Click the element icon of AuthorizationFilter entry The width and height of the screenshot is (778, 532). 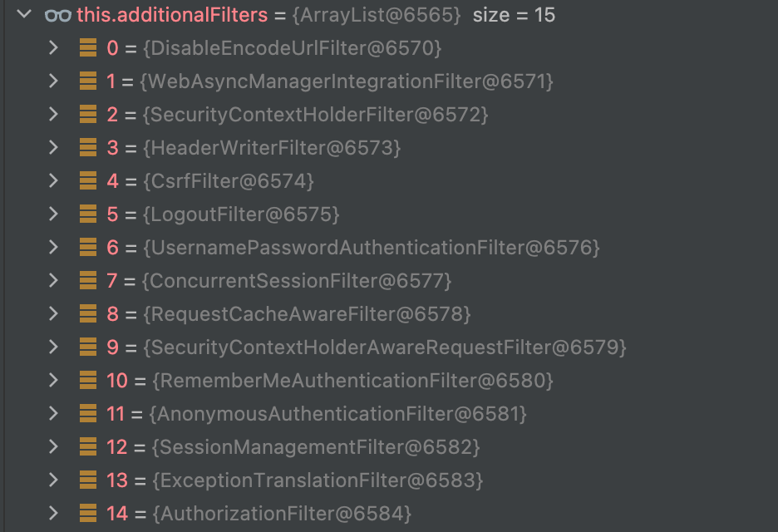click(88, 514)
